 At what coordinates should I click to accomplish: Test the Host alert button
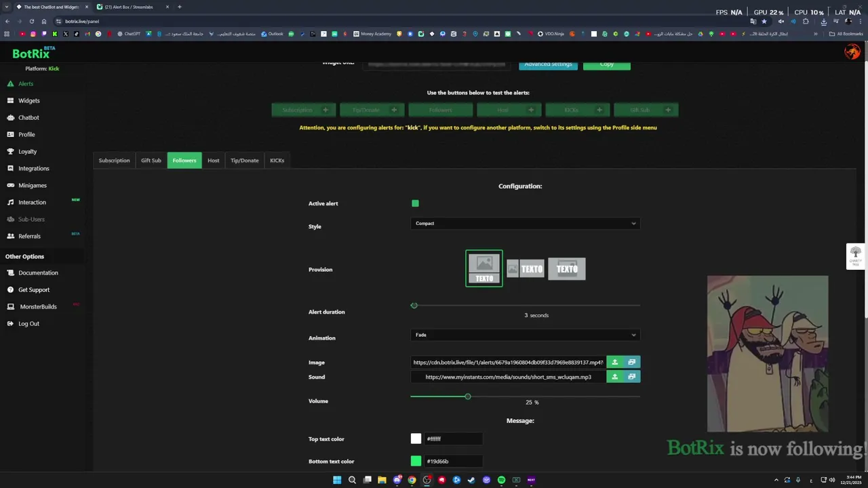[509, 110]
